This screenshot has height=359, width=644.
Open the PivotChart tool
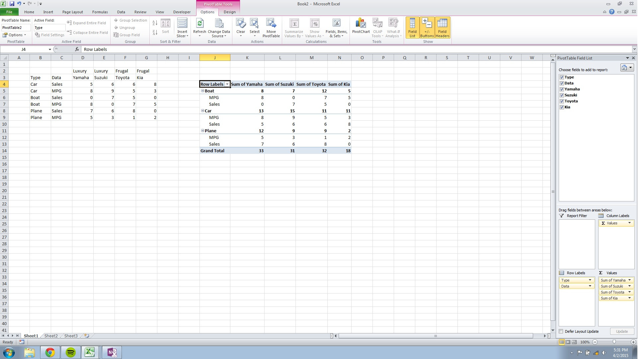361,24
